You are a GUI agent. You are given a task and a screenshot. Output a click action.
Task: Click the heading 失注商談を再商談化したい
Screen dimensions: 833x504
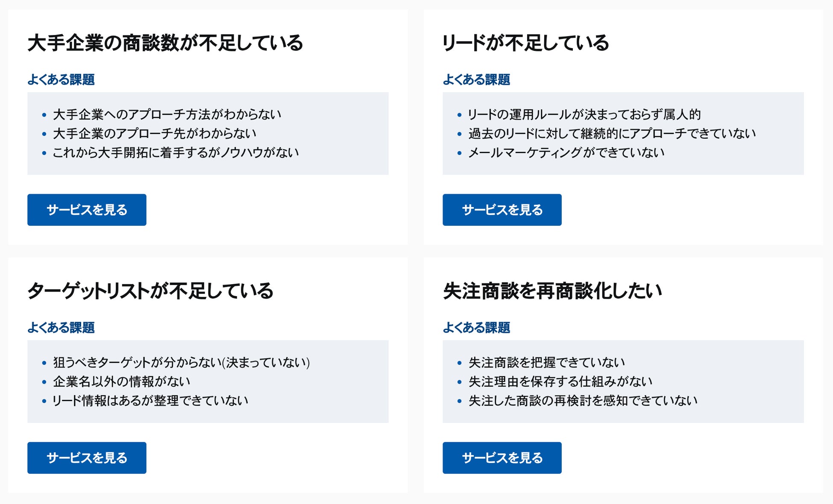pos(552,291)
